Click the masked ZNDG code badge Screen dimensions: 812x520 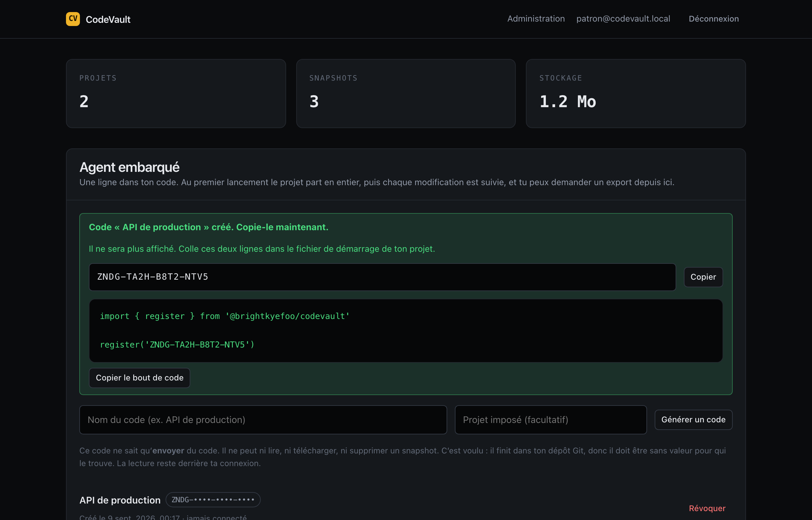213,499
